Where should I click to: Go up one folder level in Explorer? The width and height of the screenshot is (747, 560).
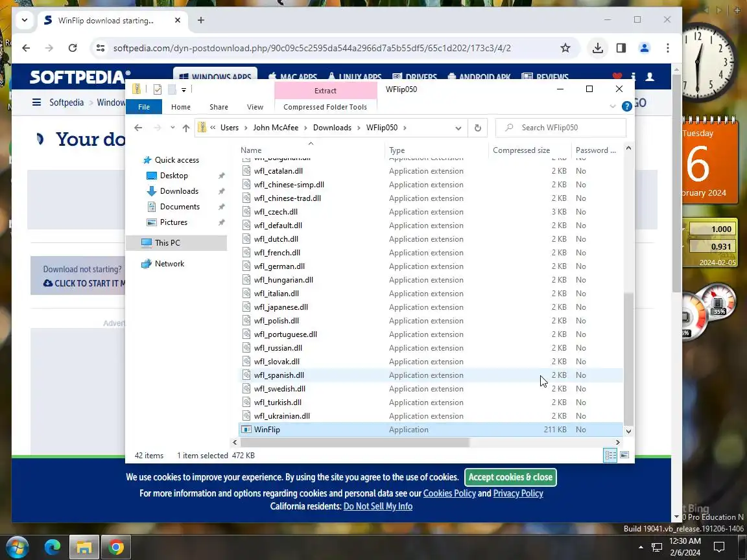pyautogui.click(x=186, y=128)
